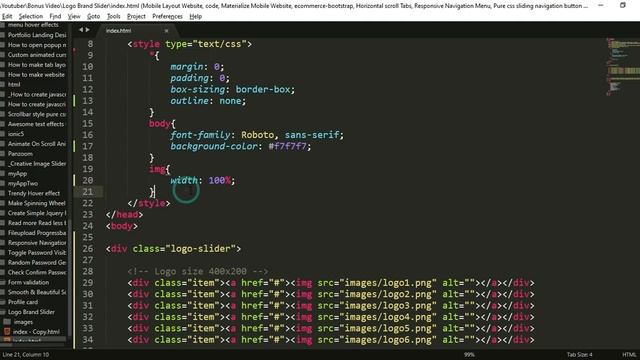Select the myApp folder

coord(17,173)
